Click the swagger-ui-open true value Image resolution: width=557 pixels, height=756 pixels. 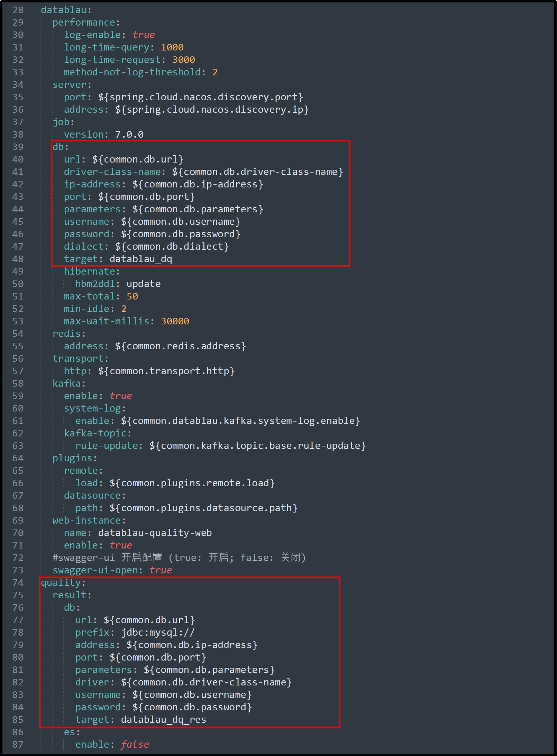point(161,570)
